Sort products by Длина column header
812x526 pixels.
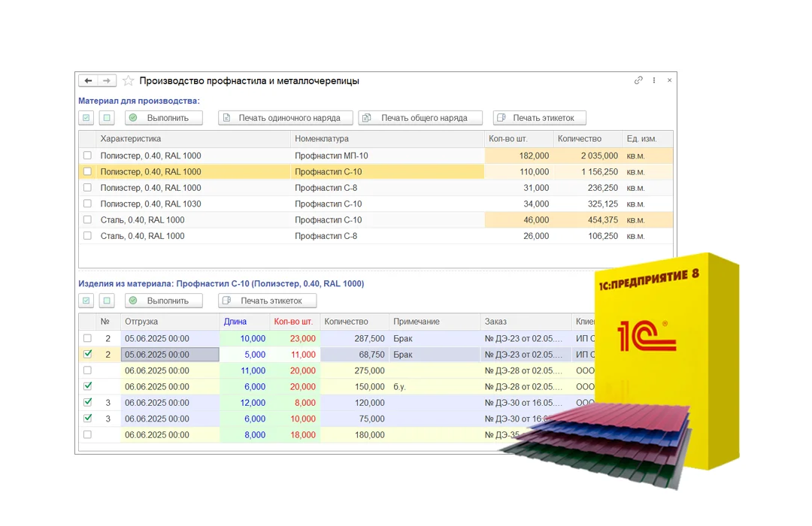click(244, 322)
